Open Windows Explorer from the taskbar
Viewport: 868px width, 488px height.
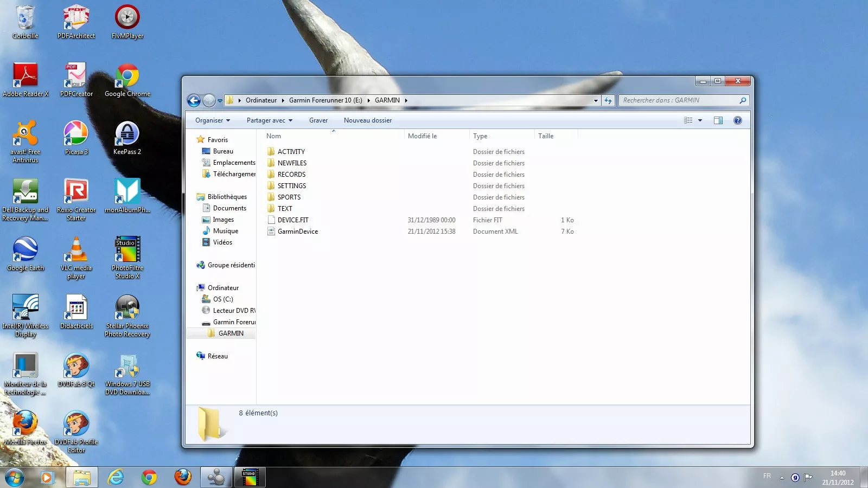click(82, 478)
